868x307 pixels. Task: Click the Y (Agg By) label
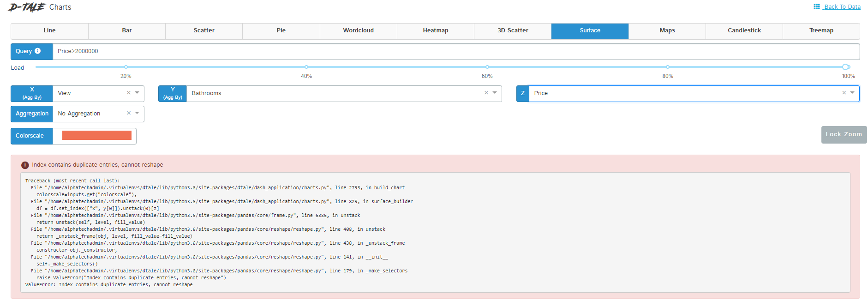[173, 93]
